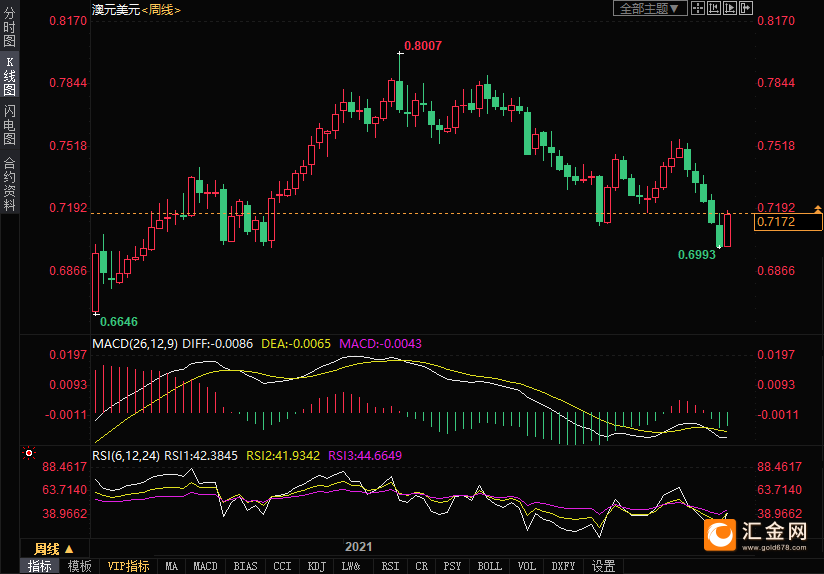This screenshot has height=574, width=824.
Task: Click the <周线> label beside the title
Action: click(161, 9)
